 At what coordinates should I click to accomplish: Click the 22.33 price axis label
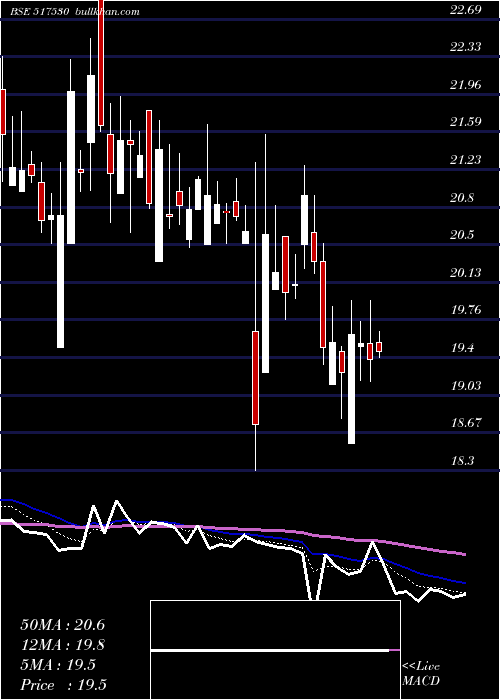(466, 47)
